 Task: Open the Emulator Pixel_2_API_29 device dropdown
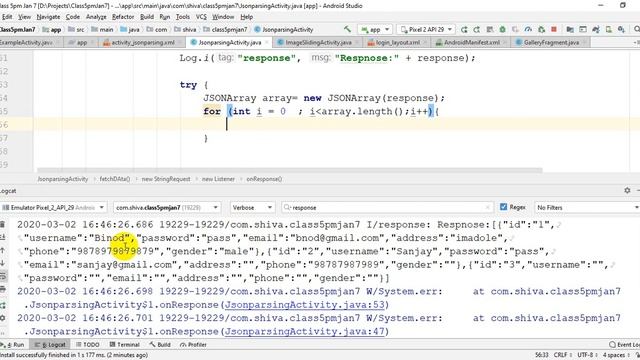point(53,207)
